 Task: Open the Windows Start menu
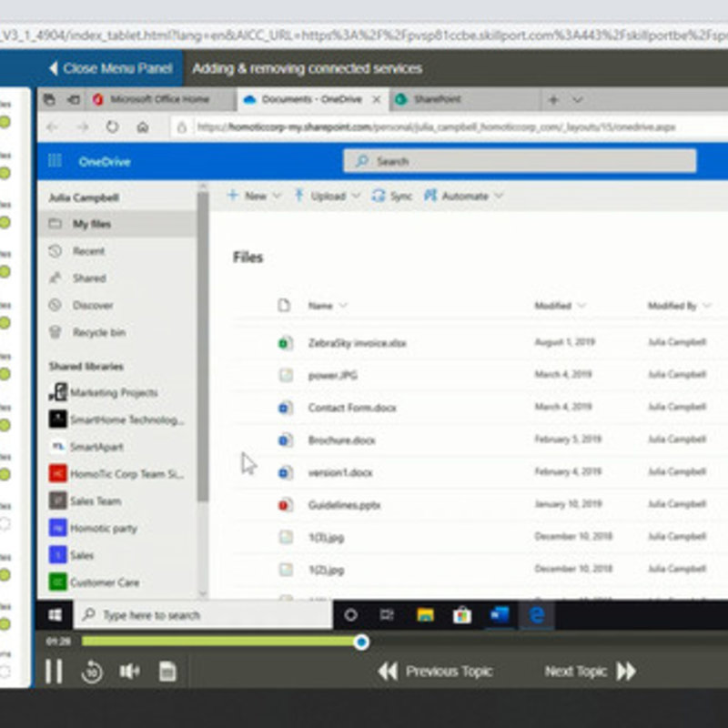[x=55, y=615]
